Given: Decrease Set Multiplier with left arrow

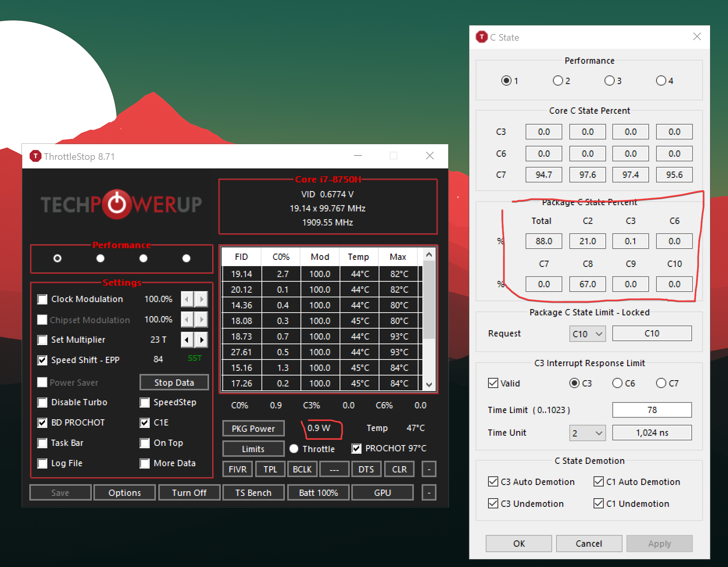Looking at the screenshot, I should coord(187,340).
